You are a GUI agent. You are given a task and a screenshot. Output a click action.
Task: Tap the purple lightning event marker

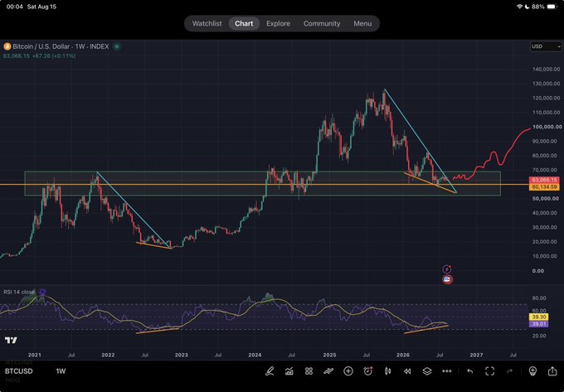[x=447, y=269]
